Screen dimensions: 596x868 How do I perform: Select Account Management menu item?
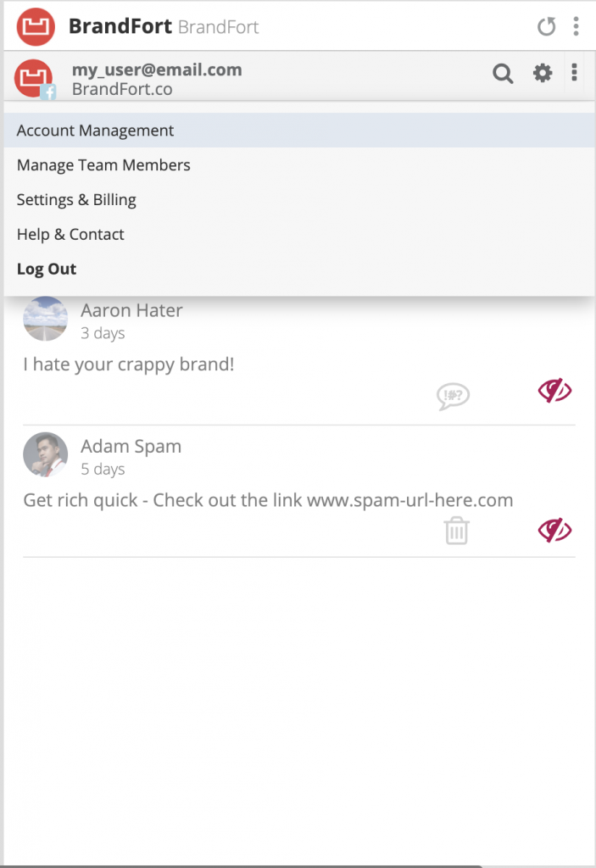[95, 131]
